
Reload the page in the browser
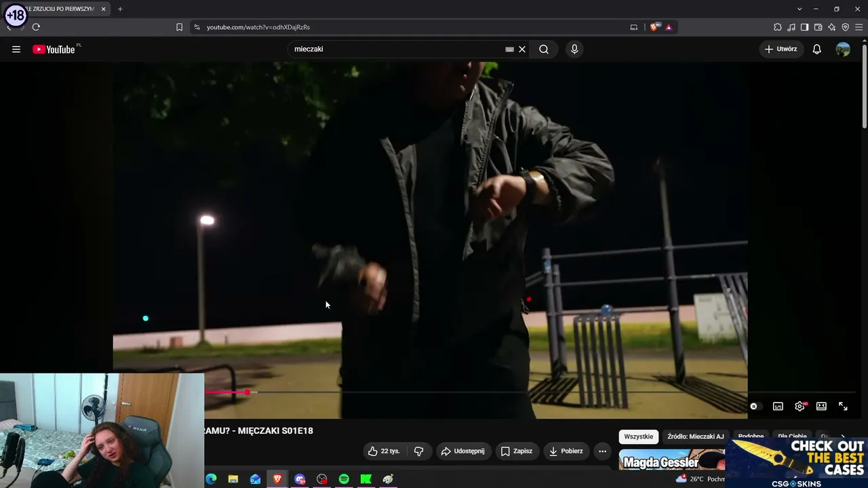(36, 27)
